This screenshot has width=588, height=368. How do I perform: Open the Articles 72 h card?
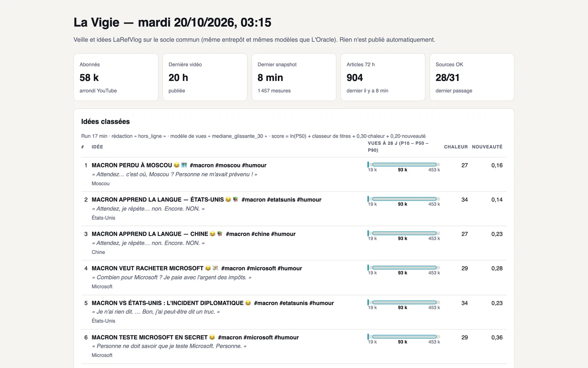pos(383,77)
